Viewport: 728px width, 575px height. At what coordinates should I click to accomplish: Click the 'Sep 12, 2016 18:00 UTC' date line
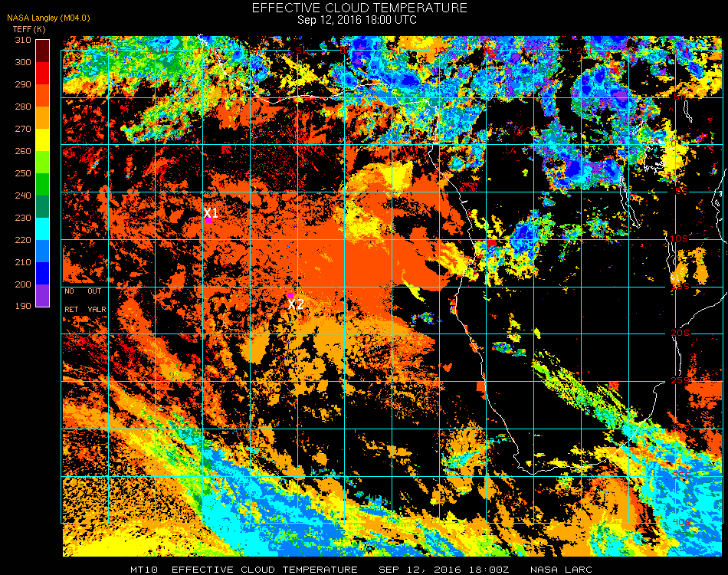tap(357, 20)
